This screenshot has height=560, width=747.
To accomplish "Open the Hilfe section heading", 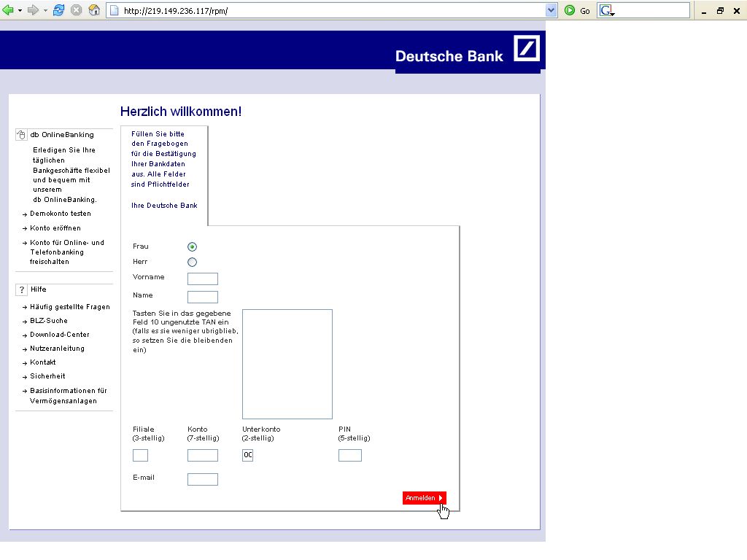I will coord(39,289).
